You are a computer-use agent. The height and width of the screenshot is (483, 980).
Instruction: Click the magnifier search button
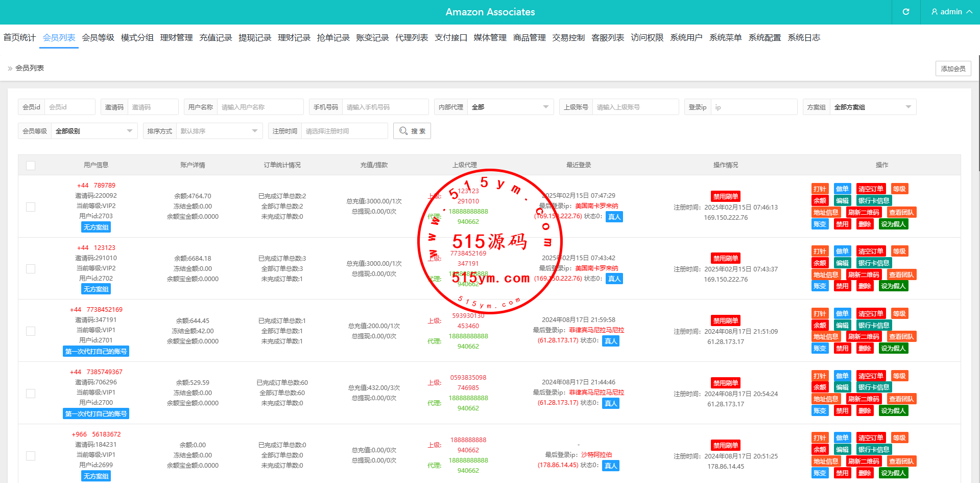(x=412, y=131)
